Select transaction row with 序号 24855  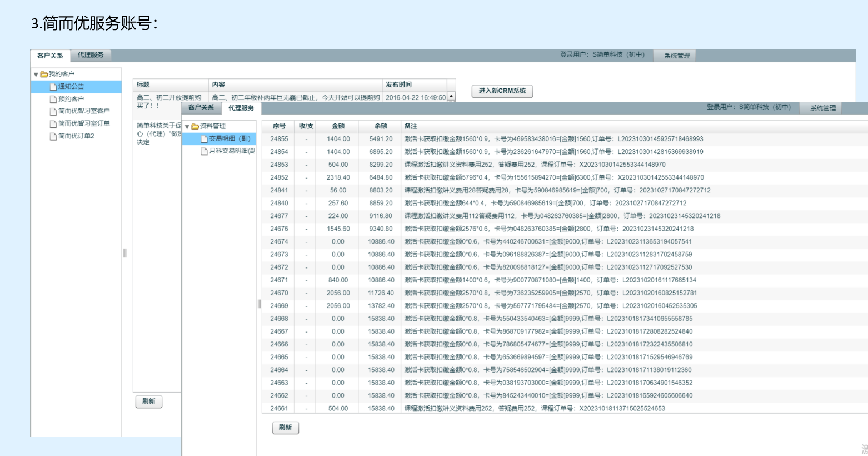point(279,139)
